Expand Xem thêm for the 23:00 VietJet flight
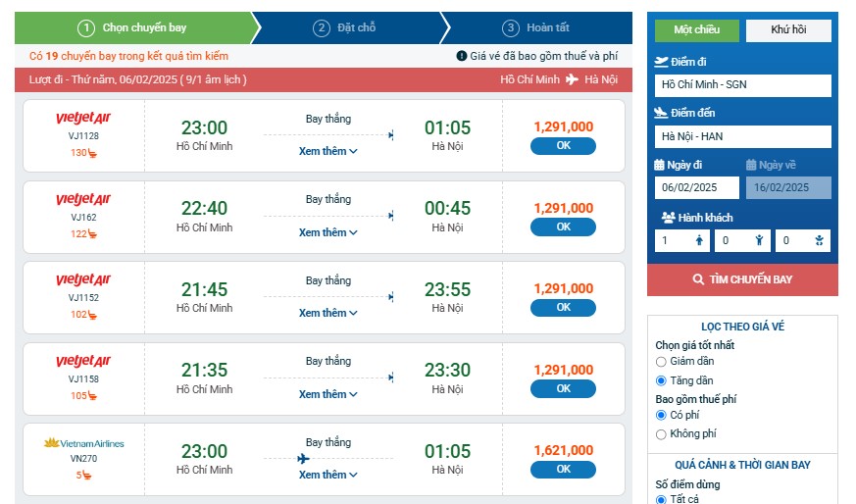 328,151
